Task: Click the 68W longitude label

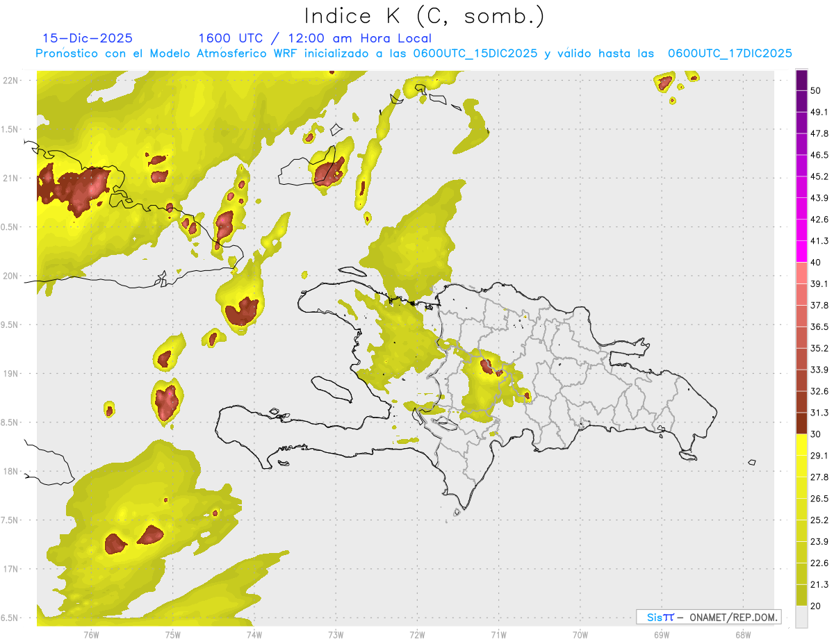Action: [743, 635]
